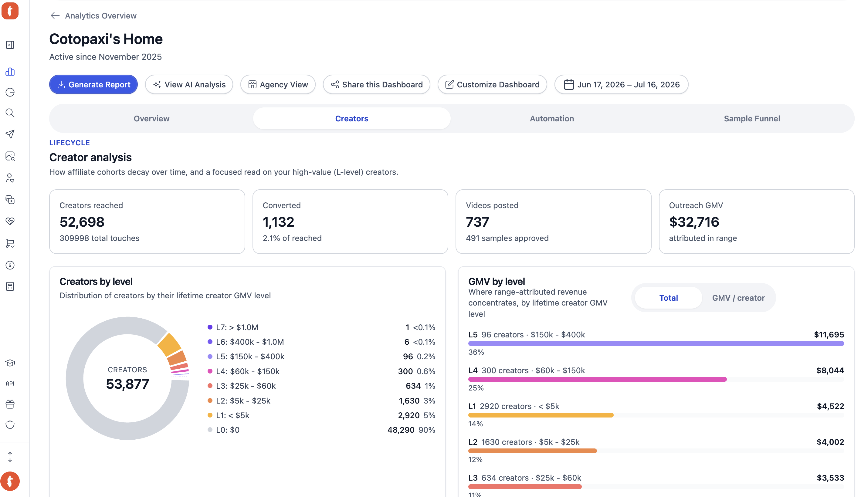
Task: Open the person with heart icon
Action: 10,178
